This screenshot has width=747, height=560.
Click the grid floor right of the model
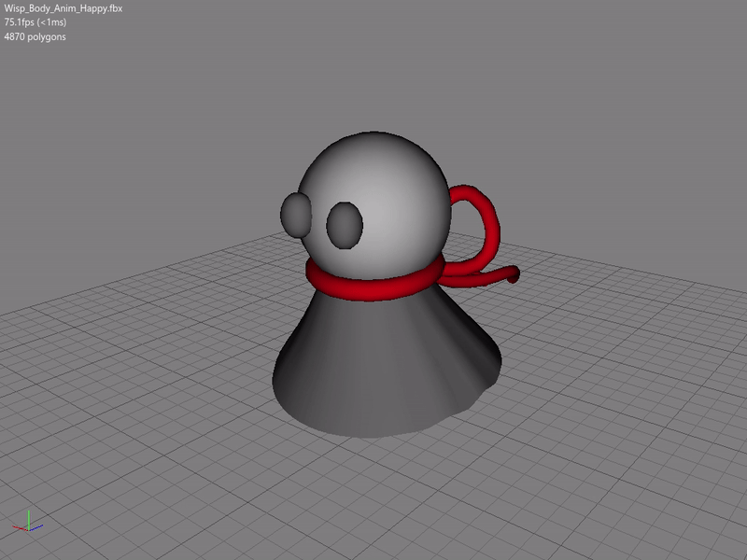click(616, 373)
